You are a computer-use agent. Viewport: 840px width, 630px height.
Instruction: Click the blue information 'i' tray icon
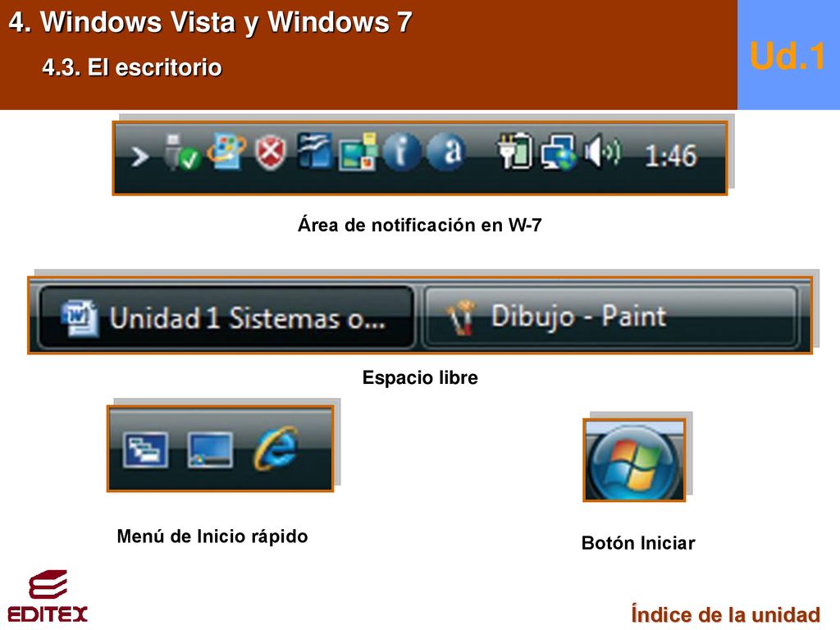tap(400, 152)
